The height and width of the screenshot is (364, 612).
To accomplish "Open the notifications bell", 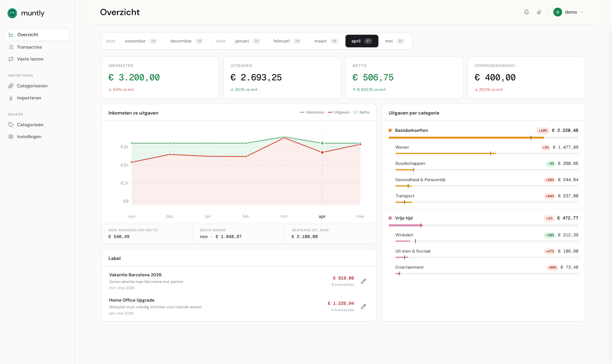I will [x=526, y=12].
